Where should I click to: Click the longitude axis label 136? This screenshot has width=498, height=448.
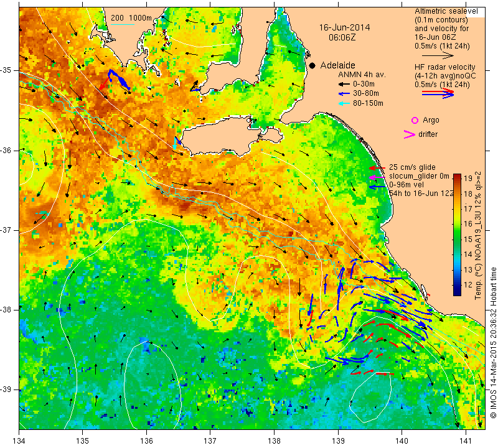pyautogui.click(x=146, y=441)
